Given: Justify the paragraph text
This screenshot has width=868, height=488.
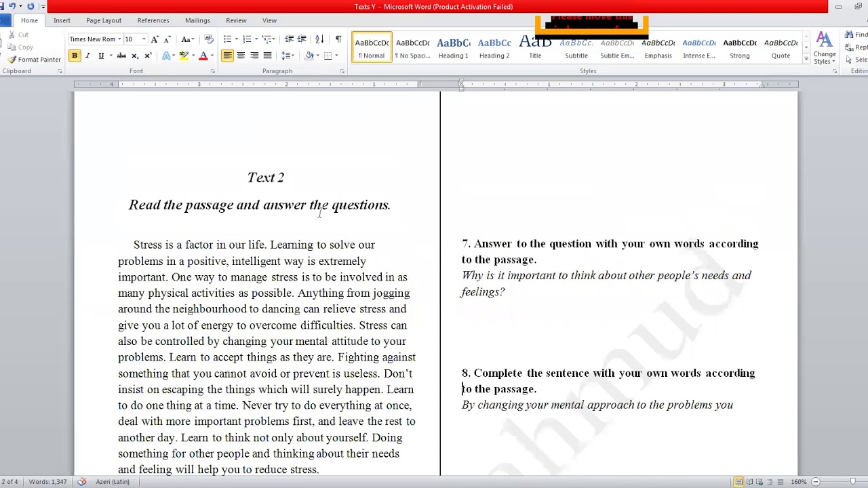Looking at the screenshot, I should pyautogui.click(x=267, y=56).
